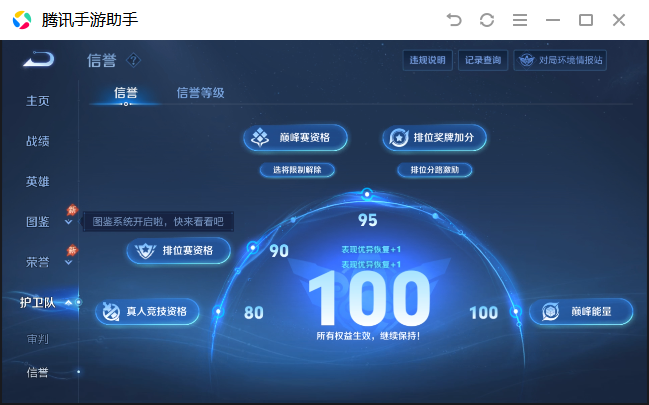Click the 巅峰赛资格 diamond icon

click(x=260, y=137)
